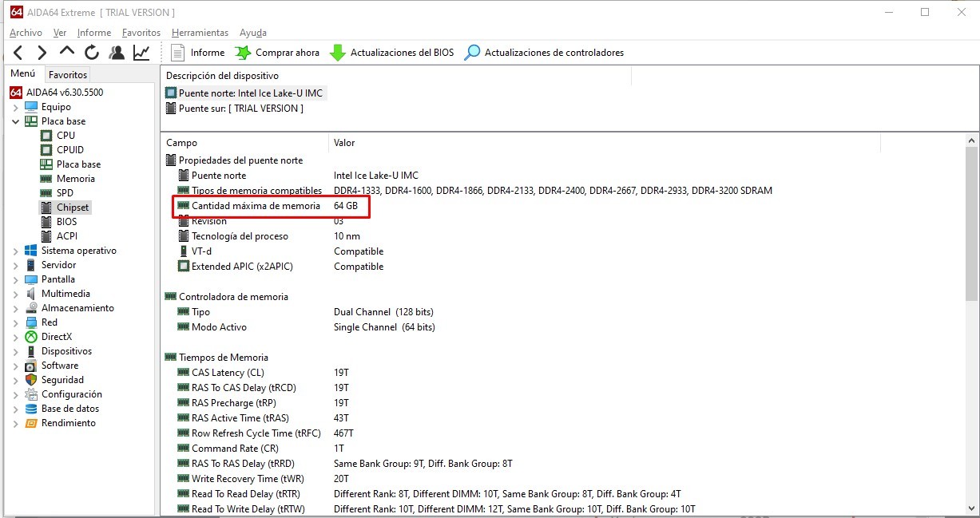Select the BIOS chip icon in tree

pos(46,222)
